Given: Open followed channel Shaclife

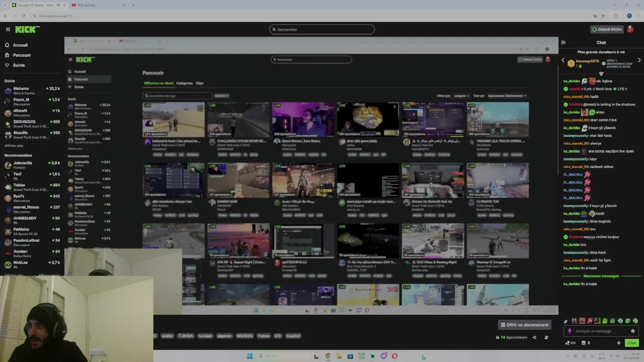Looking at the screenshot, I should pos(32,135).
